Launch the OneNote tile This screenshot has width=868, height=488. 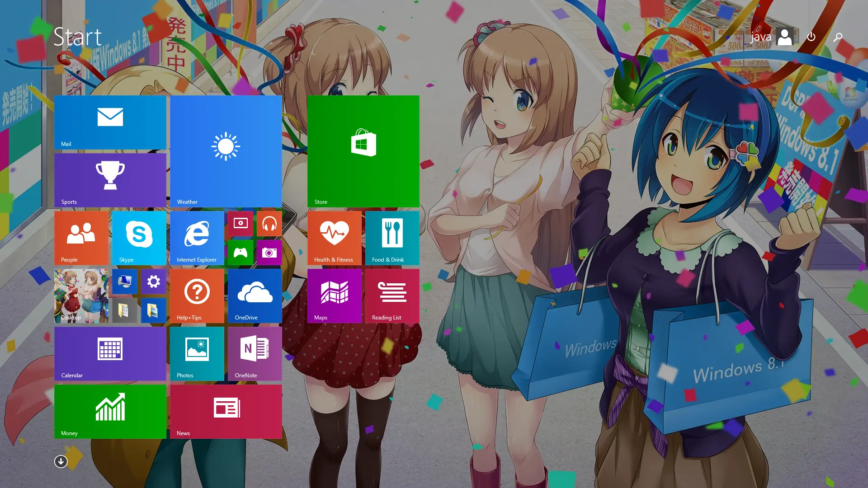pyautogui.click(x=255, y=353)
